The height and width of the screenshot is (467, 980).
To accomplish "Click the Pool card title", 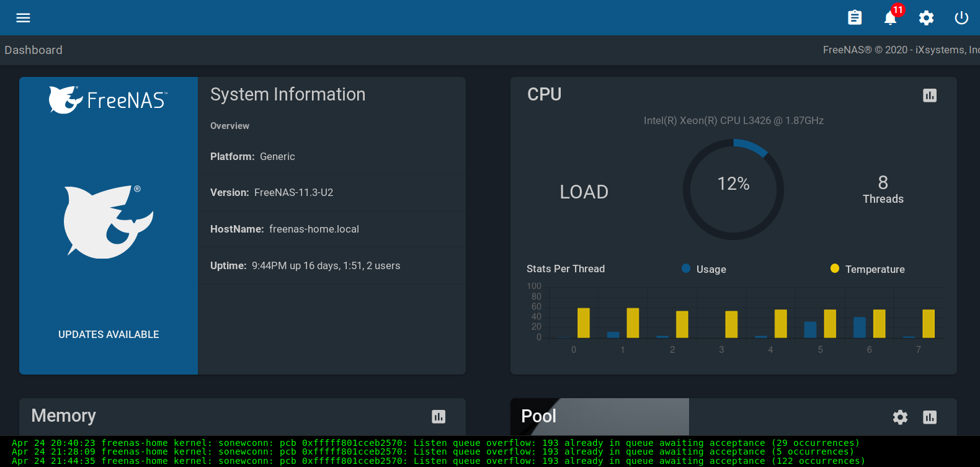I will (538, 416).
